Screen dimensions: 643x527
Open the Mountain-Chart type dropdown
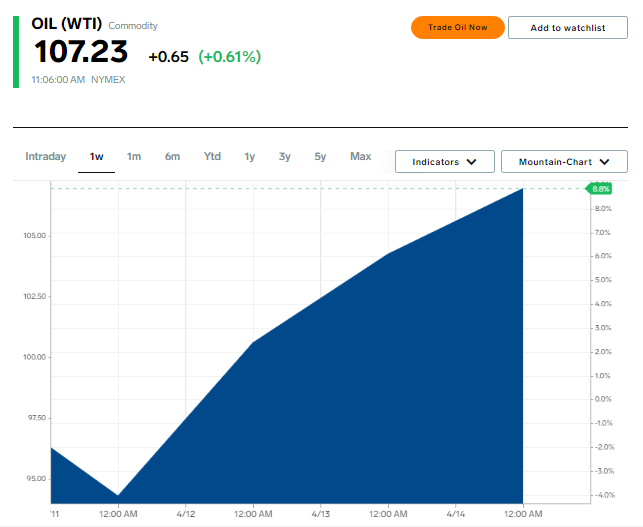564,162
